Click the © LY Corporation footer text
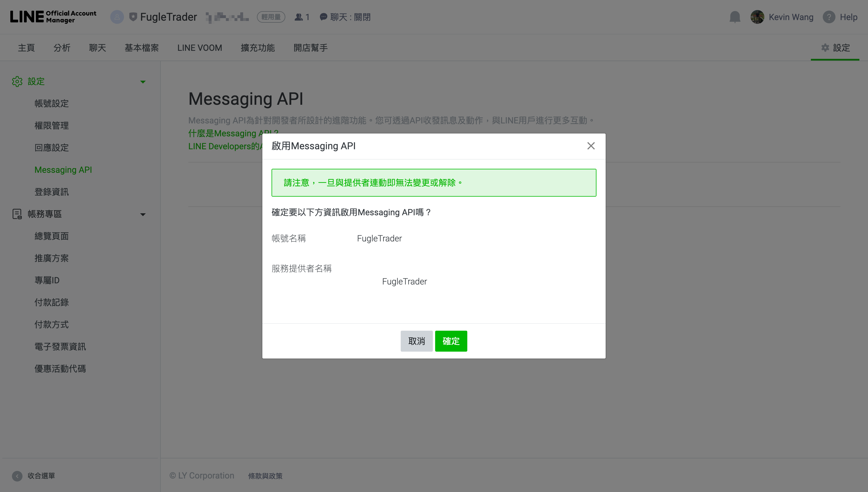868x492 pixels. point(202,475)
